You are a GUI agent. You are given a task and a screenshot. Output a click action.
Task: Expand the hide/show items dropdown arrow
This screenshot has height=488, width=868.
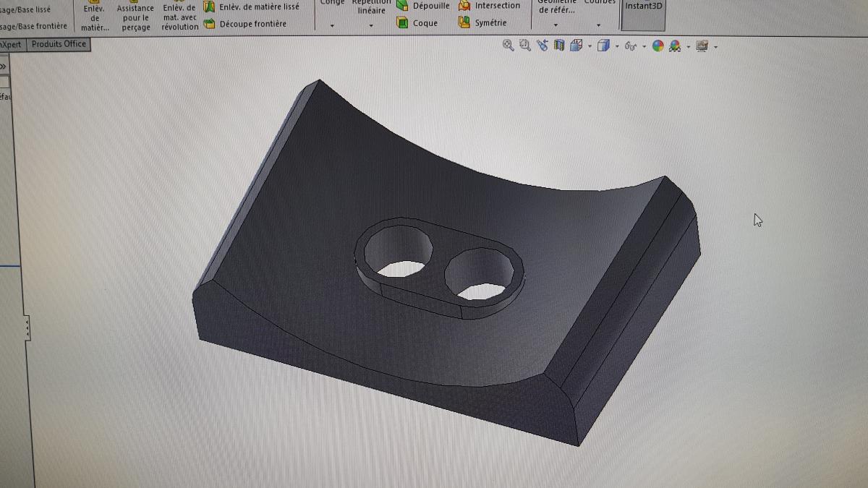pos(643,47)
